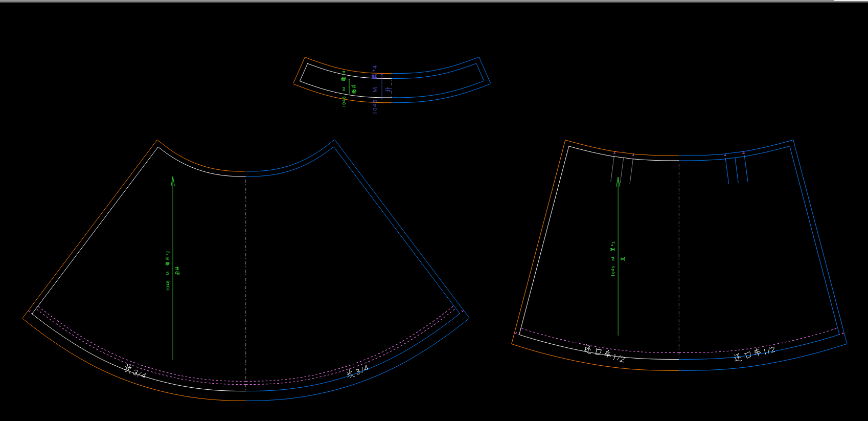Click the left "还口车1/2" hem label

coord(604,353)
